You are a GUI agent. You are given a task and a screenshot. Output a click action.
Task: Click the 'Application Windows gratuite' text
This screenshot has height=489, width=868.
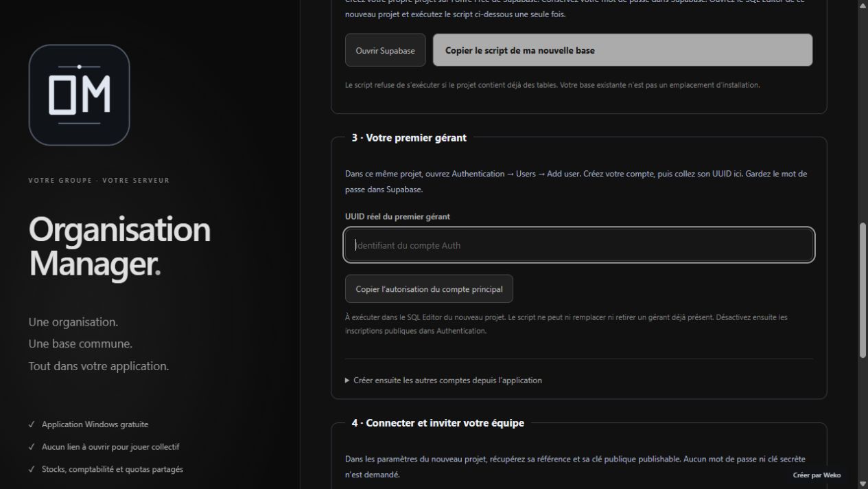tap(95, 424)
